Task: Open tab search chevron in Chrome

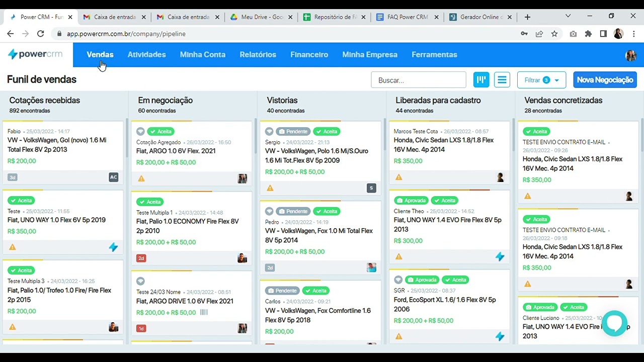Action: 568,16
